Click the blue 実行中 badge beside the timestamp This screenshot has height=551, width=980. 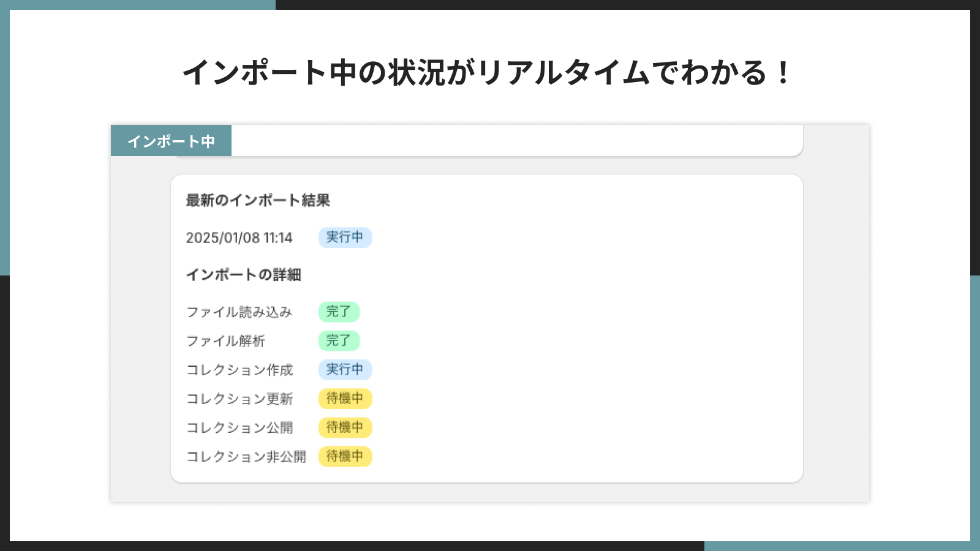[x=345, y=238]
